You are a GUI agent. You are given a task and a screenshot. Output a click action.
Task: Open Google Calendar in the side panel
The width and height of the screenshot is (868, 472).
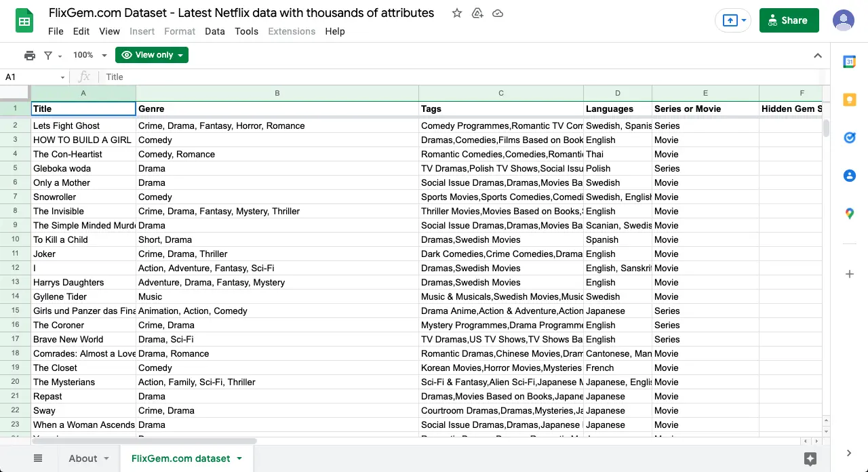849,62
